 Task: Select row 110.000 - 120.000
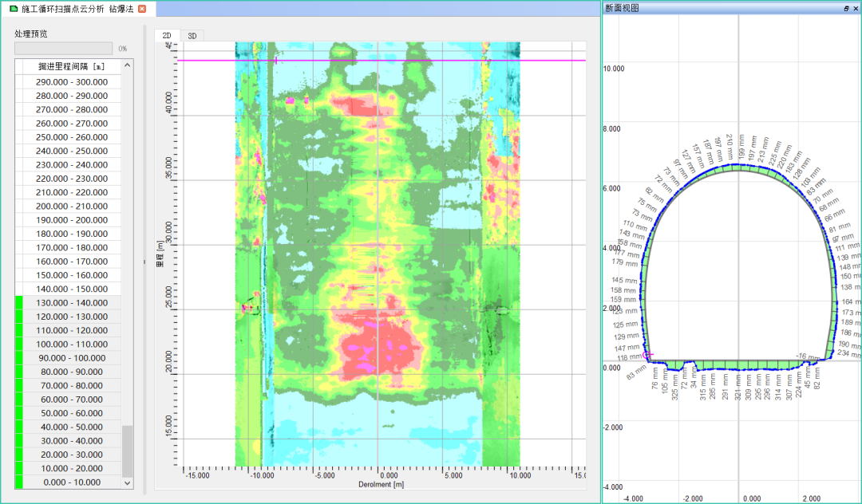(x=72, y=330)
